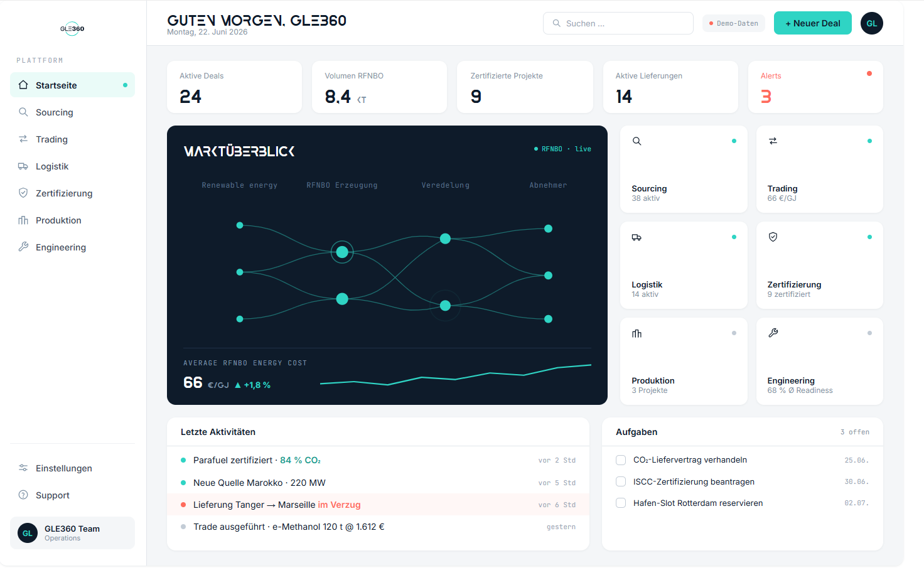Click into the Suchen search field
This screenshot has width=924, height=580.
point(618,23)
